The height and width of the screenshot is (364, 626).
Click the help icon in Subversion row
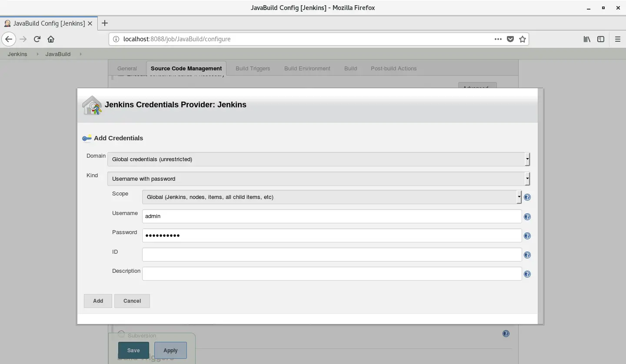pos(506,334)
